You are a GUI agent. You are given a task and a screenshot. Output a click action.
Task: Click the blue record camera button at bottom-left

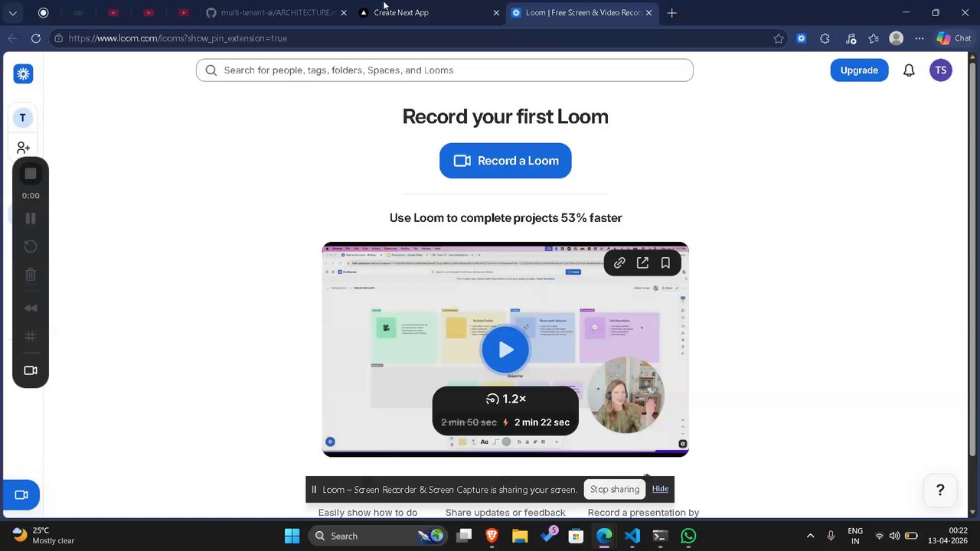point(21,495)
